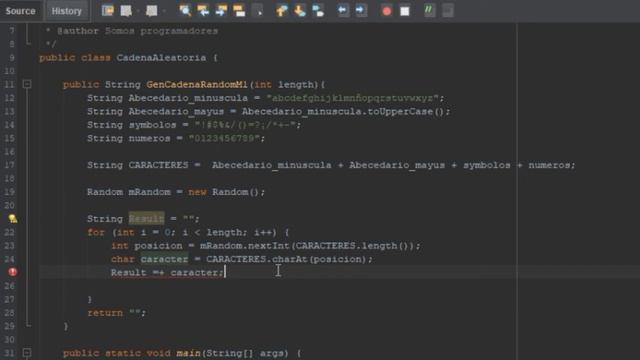Click the navigate Forward toolbar icon
Screen dimensions: 640x360
tap(151, 11)
